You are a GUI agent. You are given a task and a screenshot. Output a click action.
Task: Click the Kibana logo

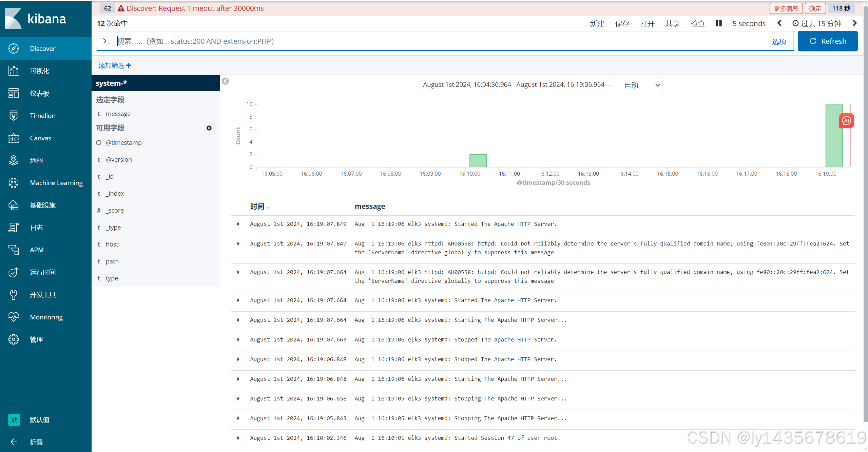(36, 19)
